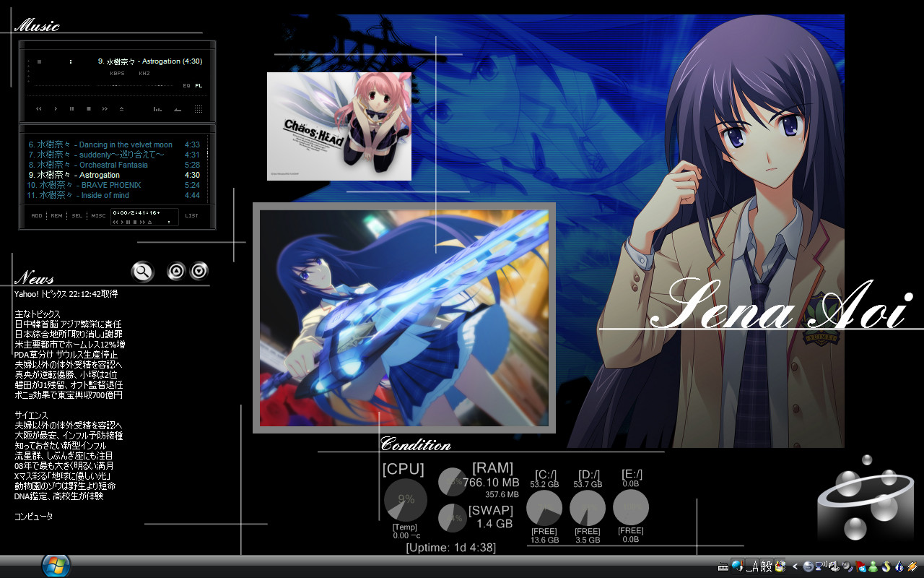Image resolution: width=924 pixels, height=578 pixels.
Task: Click the IME 般 conversion mode button
Action: tap(767, 566)
